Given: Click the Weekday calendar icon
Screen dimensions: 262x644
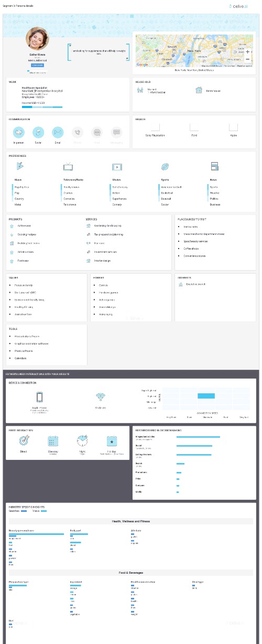Looking at the screenshot, I should point(53,441).
